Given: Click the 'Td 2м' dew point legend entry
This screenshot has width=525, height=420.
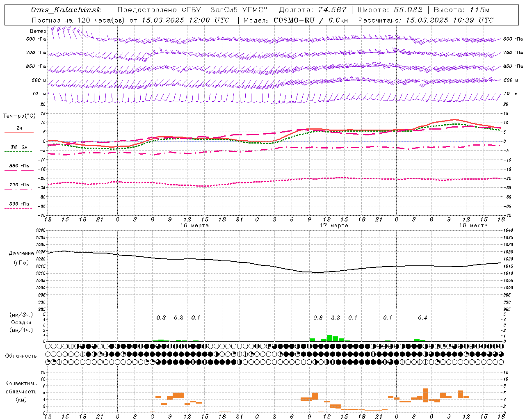Looking at the screenshot, I should [19, 147].
